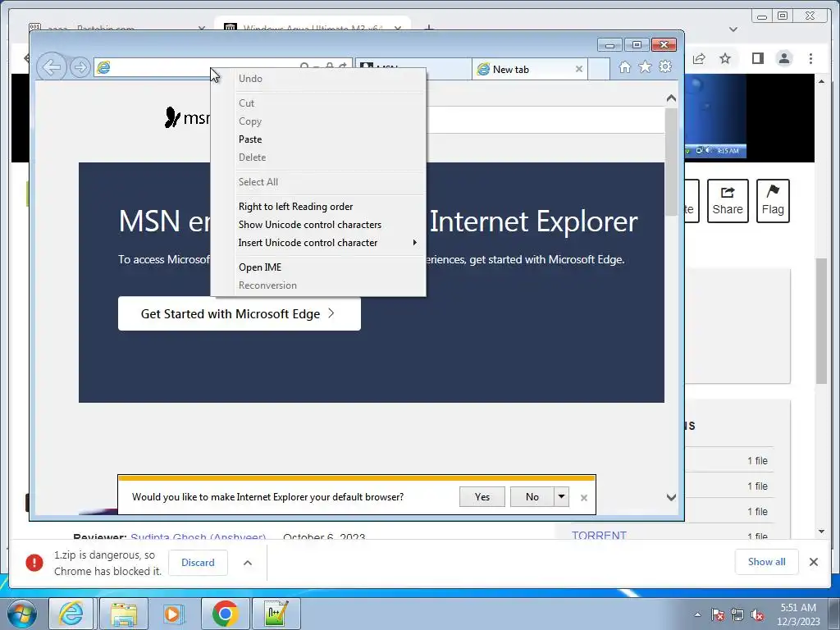This screenshot has height=630, width=840.
Task: Click the Internet Explorer Forward arrow button
Action: coord(80,67)
